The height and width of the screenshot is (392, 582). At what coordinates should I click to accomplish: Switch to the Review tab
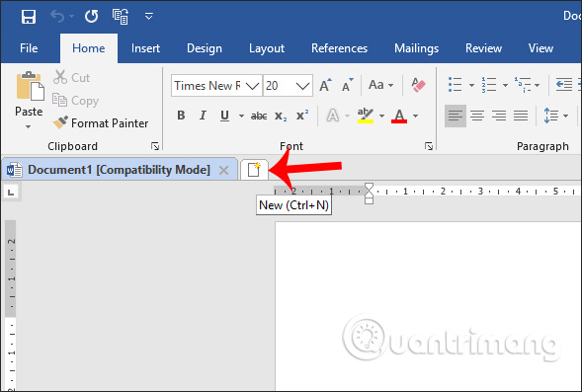[483, 48]
